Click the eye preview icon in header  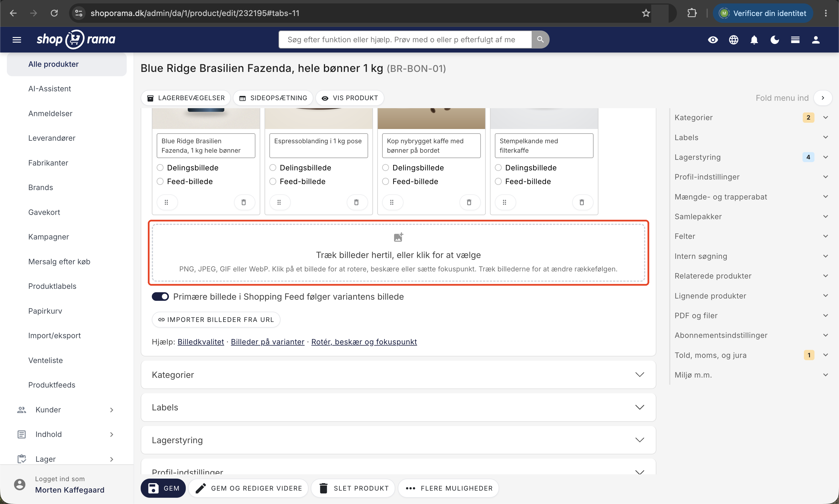tap(713, 40)
